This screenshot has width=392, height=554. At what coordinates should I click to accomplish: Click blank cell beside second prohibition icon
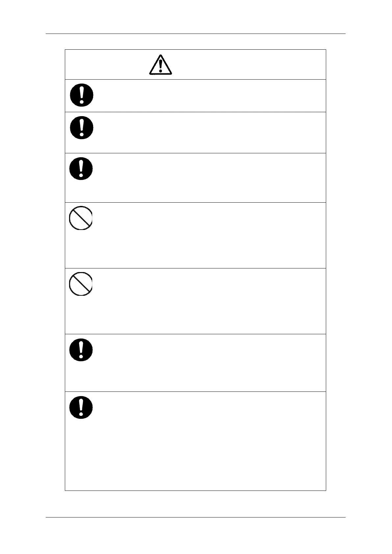(x=209, y=301)
